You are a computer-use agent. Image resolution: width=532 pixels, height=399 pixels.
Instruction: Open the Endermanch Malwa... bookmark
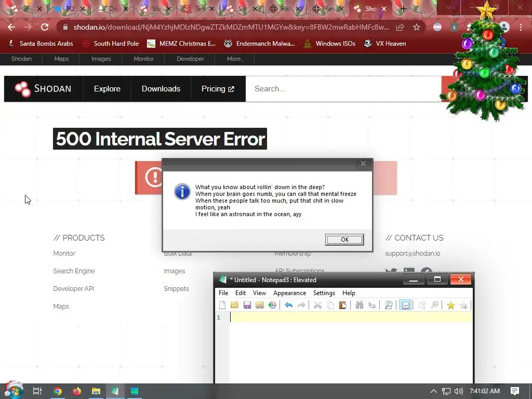pos(260,44)
